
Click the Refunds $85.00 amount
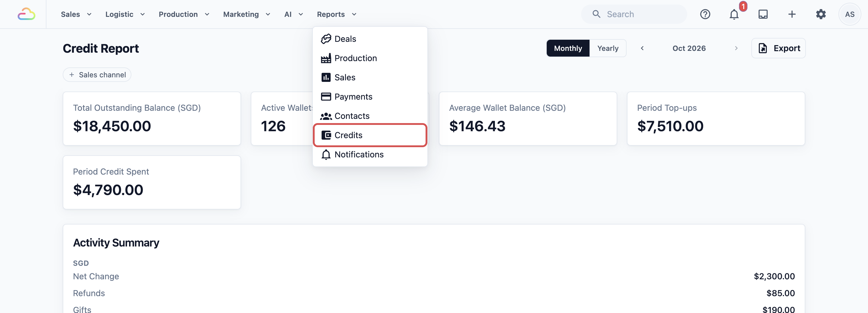pos(780,293)
